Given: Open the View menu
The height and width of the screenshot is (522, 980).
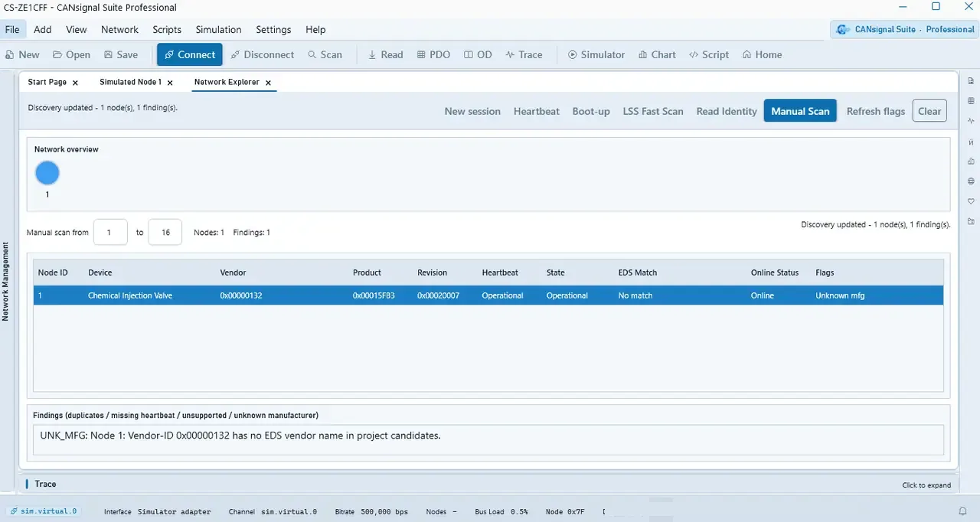Looking at the screenshot, I should tap(77, 29).
